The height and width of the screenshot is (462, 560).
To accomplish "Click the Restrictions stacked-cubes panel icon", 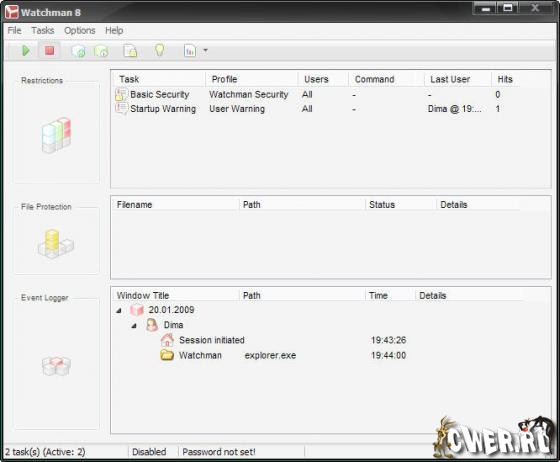I will 56,135.
